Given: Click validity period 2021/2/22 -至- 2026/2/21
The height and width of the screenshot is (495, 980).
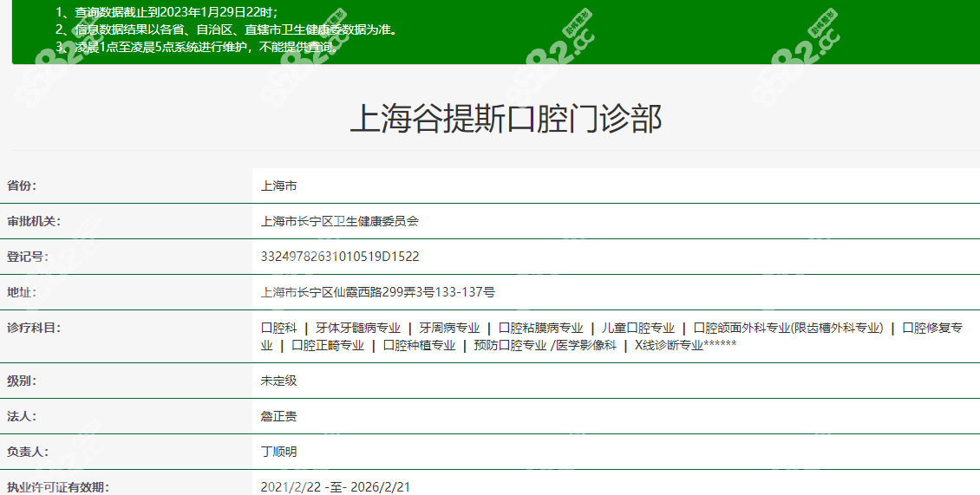Looking at the screenshot, I should pos(336,487).
